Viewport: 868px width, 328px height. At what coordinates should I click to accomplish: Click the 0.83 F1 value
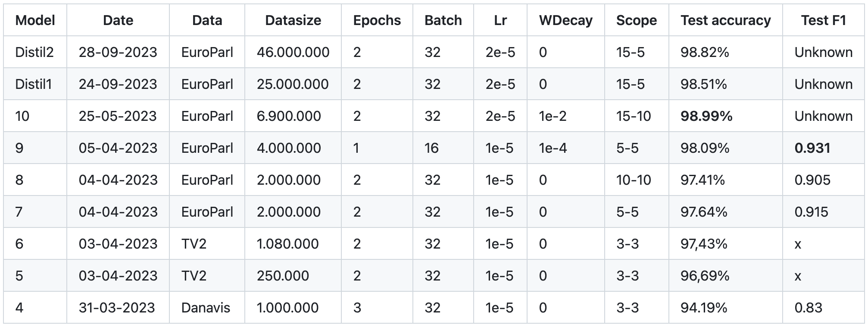click(808, 308)
